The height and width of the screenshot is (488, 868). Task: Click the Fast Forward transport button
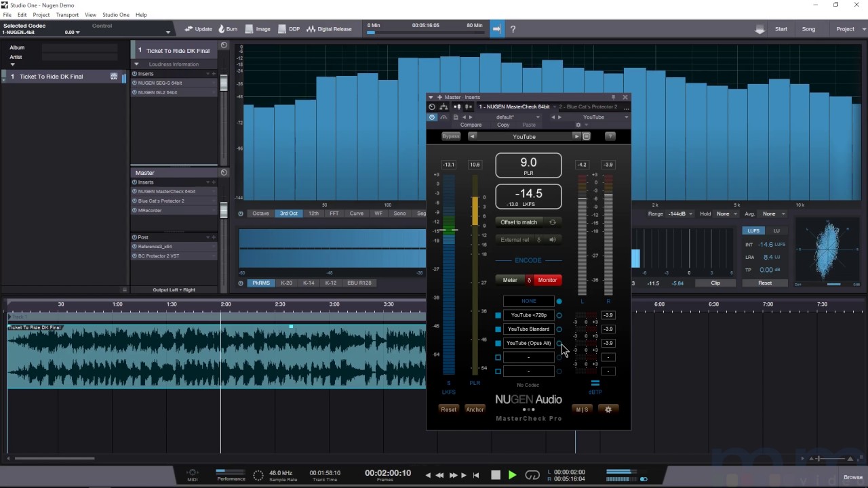tap(453, 475)
